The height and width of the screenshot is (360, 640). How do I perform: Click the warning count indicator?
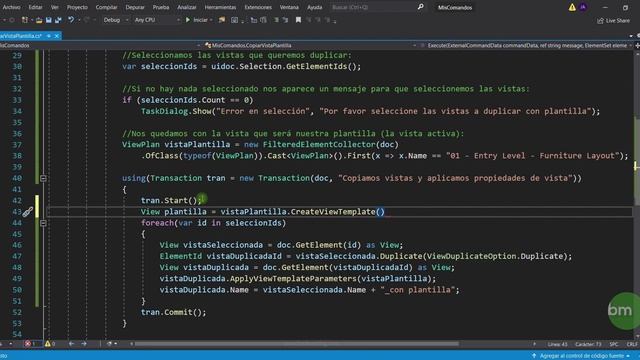pyautogui.click(x=50, y=344)
